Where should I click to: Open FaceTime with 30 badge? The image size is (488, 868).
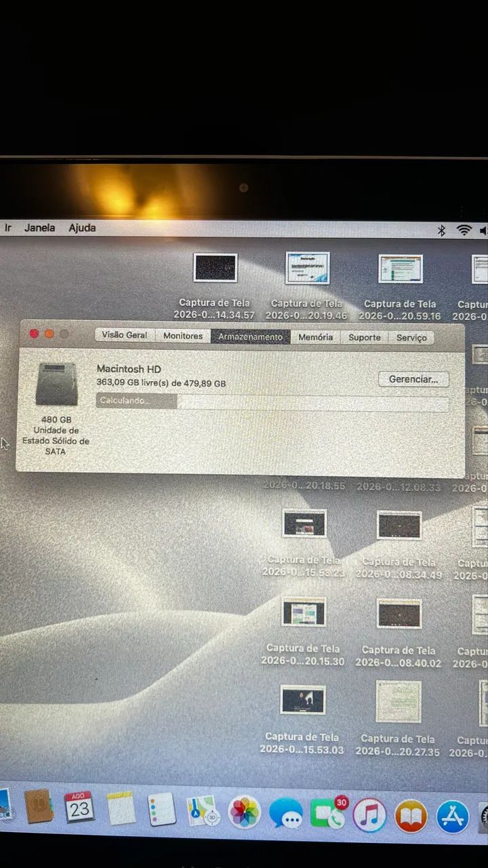click(x=327, y=814)
